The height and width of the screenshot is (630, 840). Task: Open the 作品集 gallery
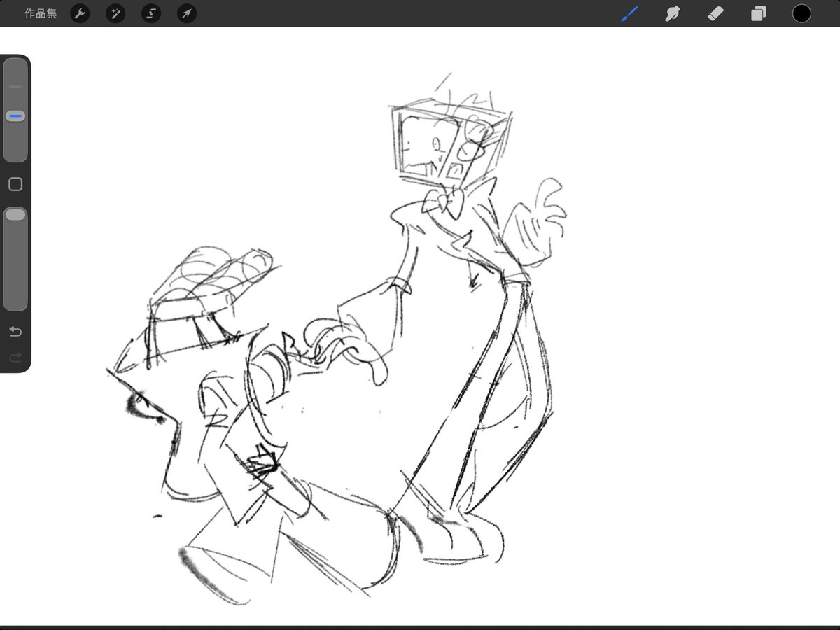coord(41,13)
